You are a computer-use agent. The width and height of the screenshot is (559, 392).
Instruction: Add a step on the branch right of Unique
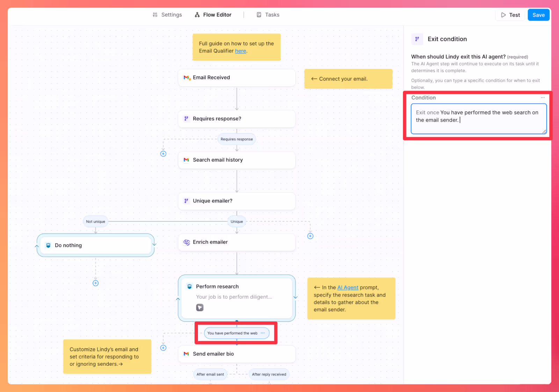(x=310, y=236)
